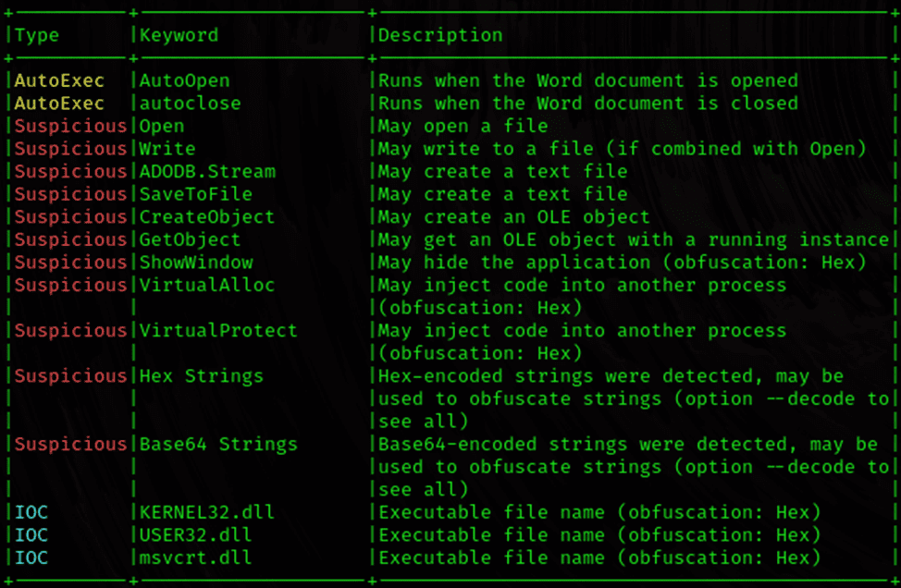Viewport: 901px width, 588px height.
Task: Click the Keyword column header
Action: coord(179,35)
